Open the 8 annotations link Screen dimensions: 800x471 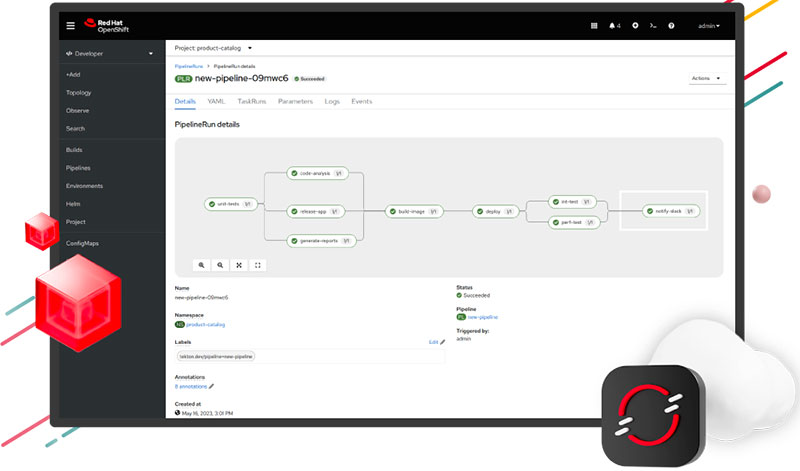tap(191, 386)
